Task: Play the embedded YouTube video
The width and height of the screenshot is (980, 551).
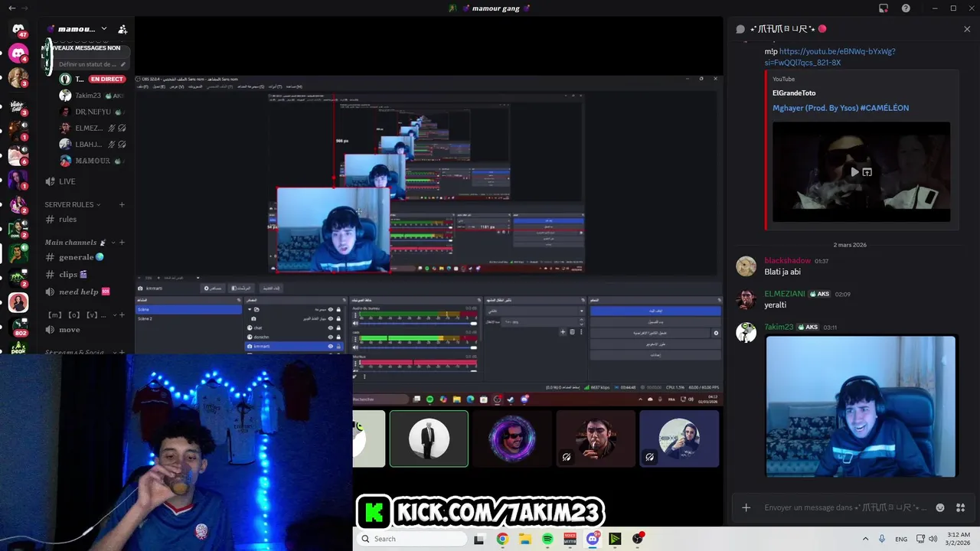Action: tap(854, 172)
